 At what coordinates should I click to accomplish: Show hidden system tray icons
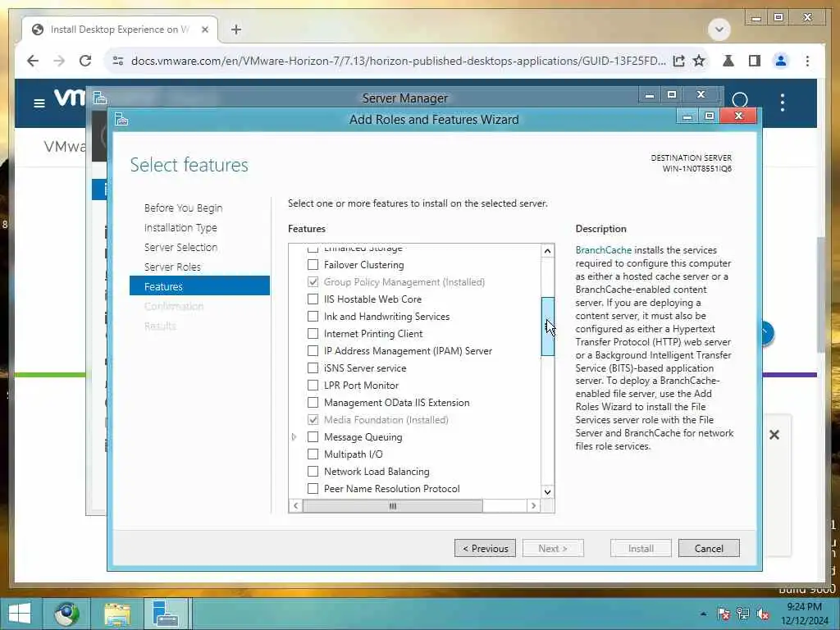(703, 614)
